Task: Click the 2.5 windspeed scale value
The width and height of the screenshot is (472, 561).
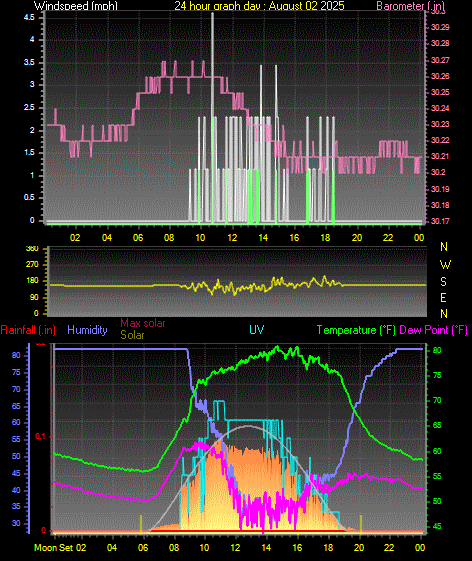Action: (29, 108)
